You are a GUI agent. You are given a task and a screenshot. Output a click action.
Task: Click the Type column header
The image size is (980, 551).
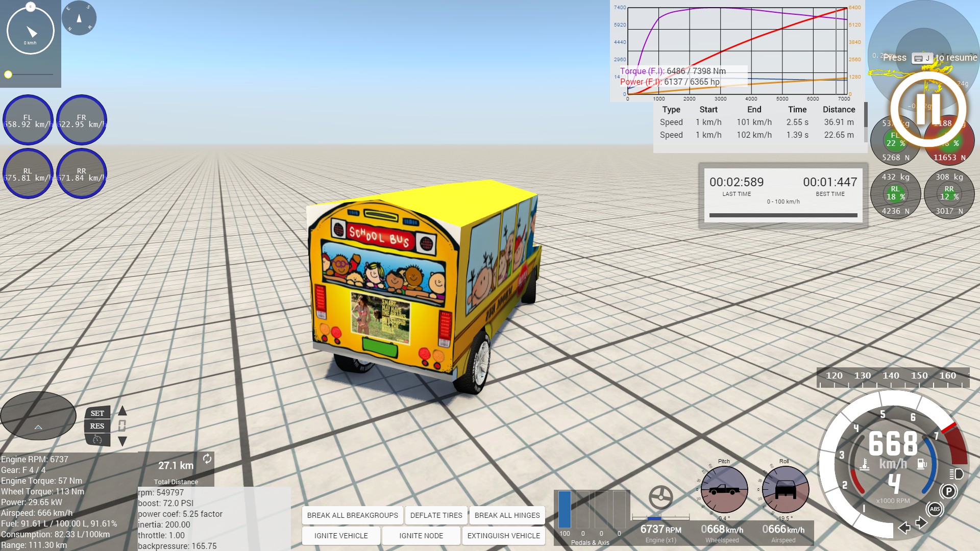(x=671, y=109)
